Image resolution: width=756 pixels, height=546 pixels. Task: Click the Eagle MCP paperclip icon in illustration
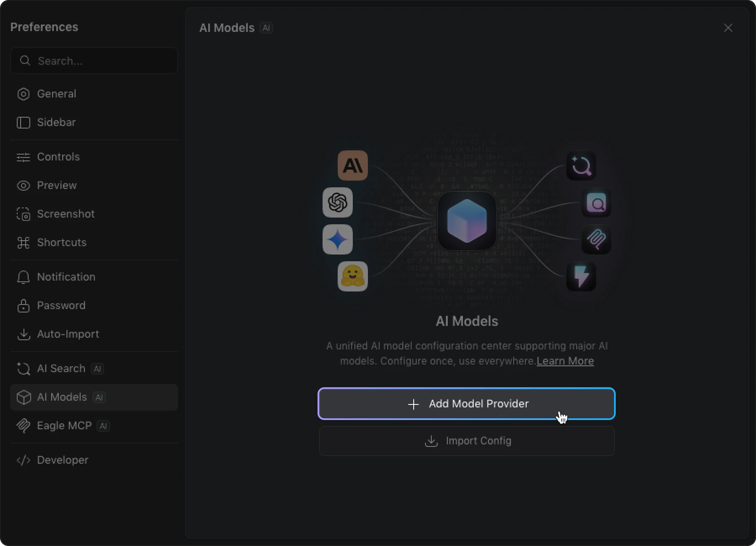tap(596, 239)
